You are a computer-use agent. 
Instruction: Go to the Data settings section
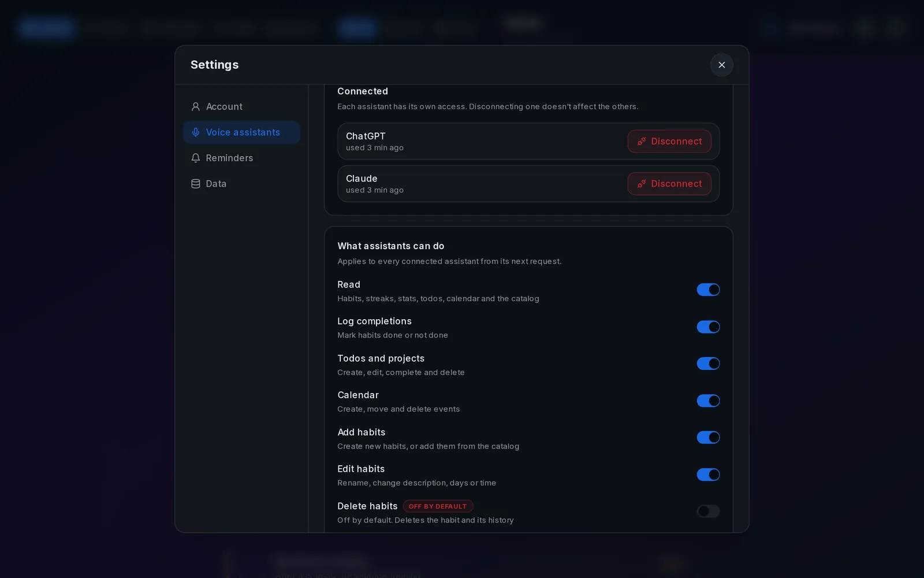pyautogui.click(x=241, y=184)
